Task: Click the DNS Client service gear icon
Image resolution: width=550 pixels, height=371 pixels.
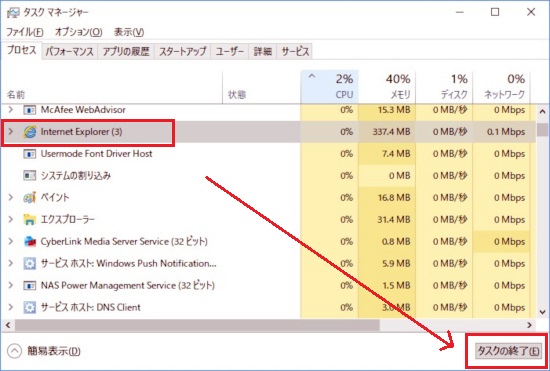Action: (x=30, y=308)
